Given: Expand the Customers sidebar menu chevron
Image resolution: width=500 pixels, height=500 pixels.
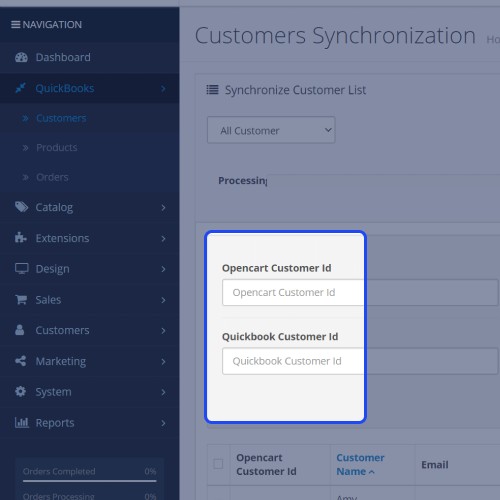Looking at the screenshot, I should (x=163, y=331).
